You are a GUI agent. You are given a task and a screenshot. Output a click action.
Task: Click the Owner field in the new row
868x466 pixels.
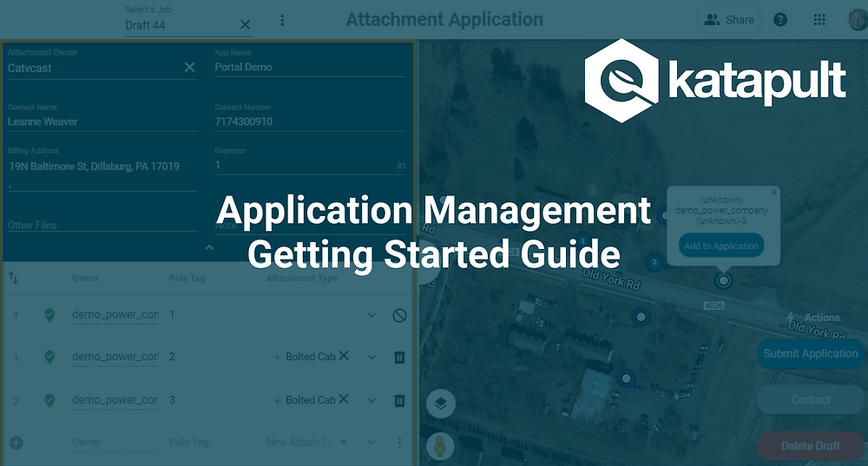tap(115, 443)
